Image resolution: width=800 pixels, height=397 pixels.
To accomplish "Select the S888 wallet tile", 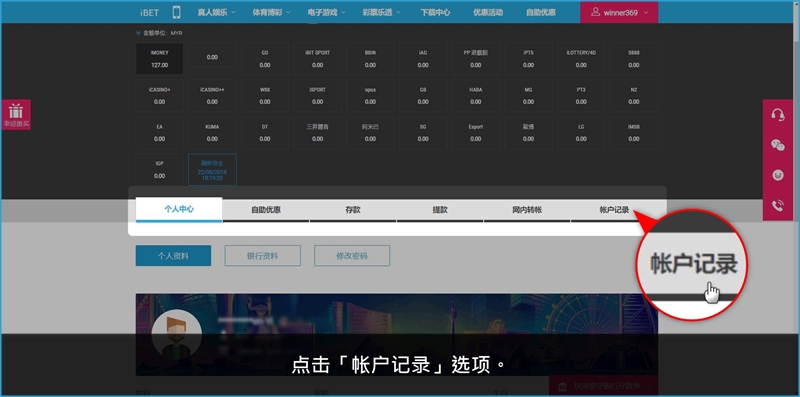I will 634,59.
